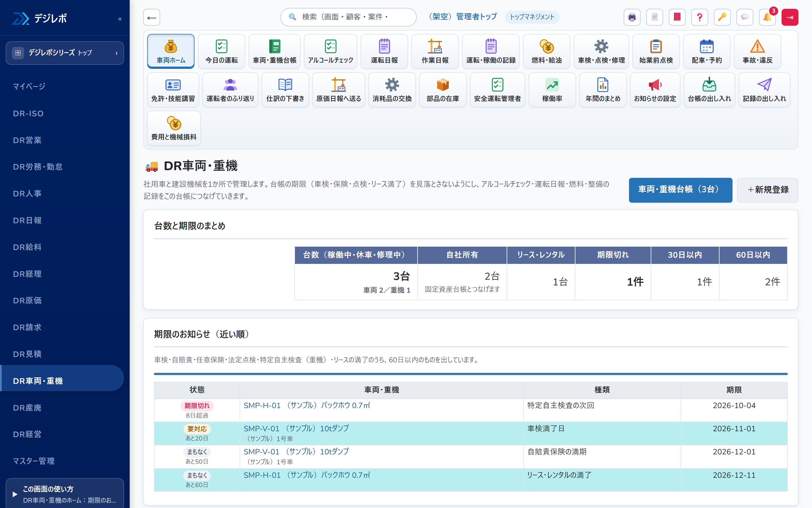Open the アルコールチェック tile
The image size is (812, 508).
click(330, 51)
